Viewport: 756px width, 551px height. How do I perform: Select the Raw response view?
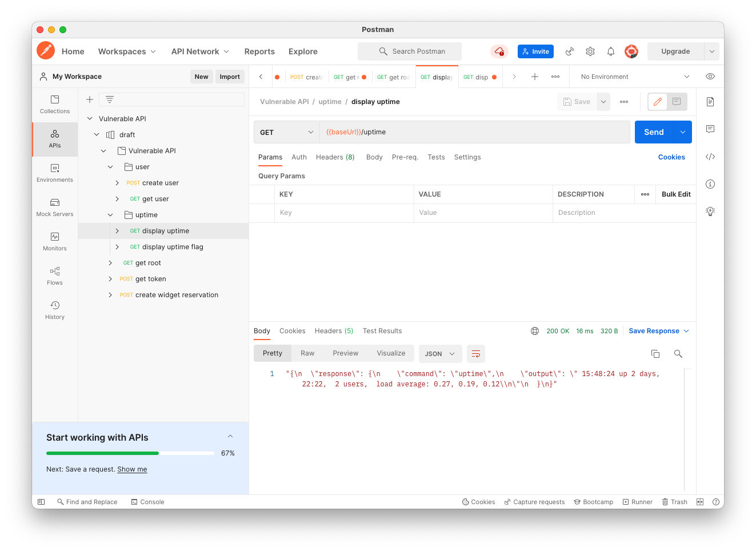[x=307, y=353]
